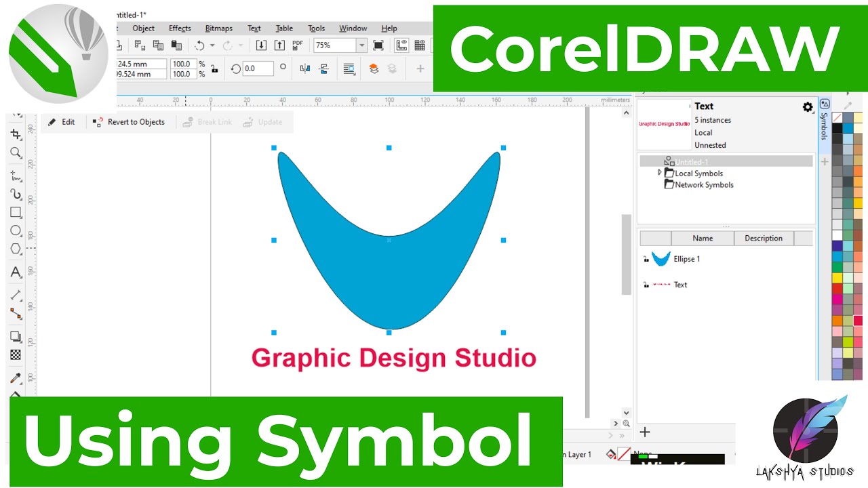
Task: Toggle show grid button
Action: pyautogui.click(x=420, y=45)
